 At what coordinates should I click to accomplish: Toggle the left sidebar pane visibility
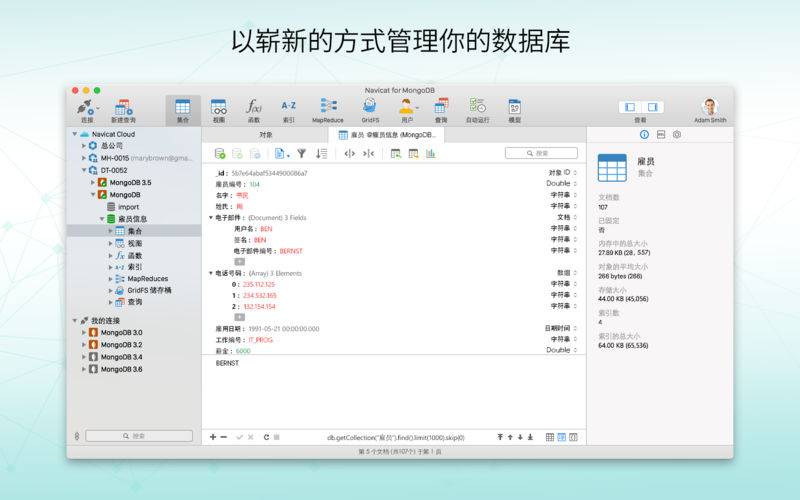click(x=630, y=107)
